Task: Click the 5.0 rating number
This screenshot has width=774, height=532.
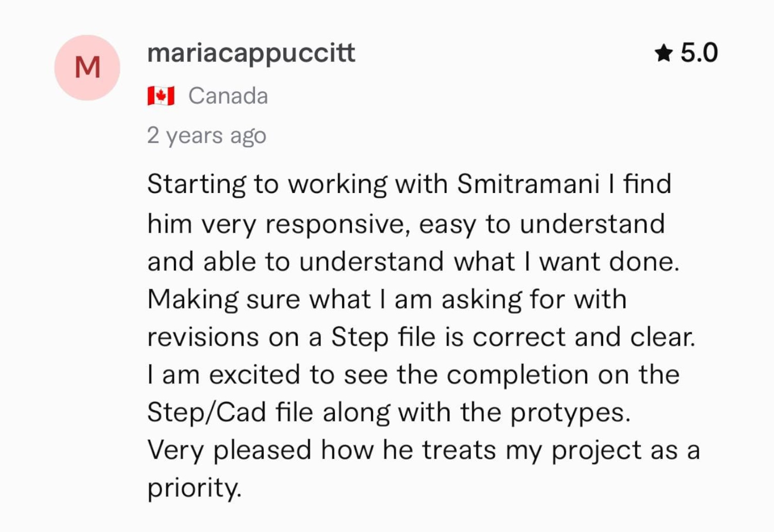Action: [699, 53]
